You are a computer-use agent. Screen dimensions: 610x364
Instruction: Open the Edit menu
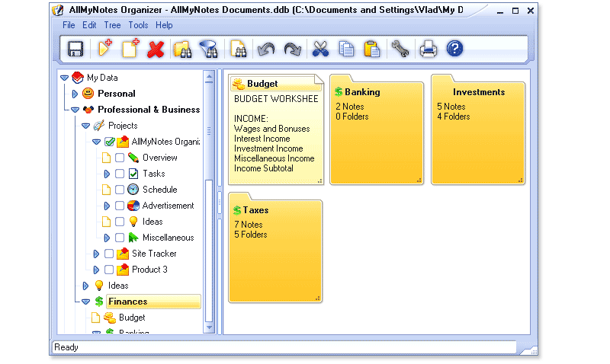(x=89, y=25)
